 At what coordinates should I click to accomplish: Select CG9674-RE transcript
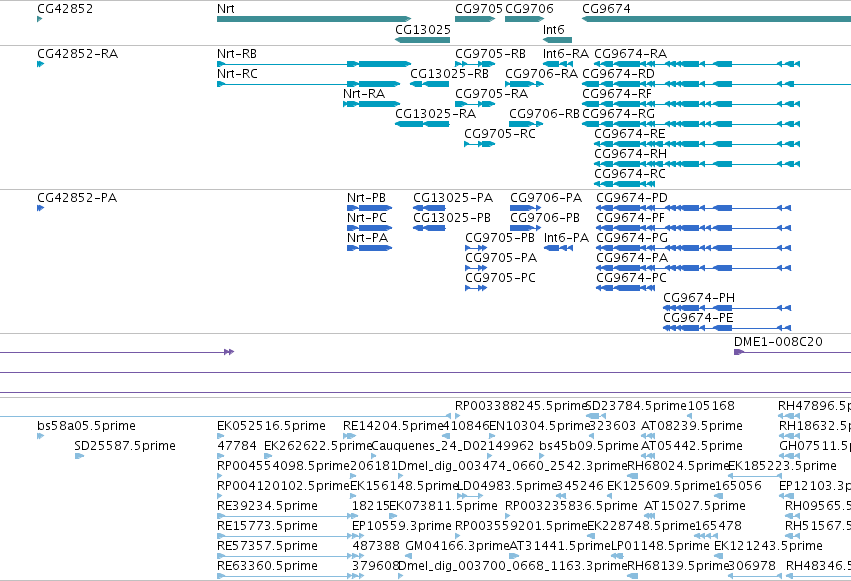pos(697,144)
